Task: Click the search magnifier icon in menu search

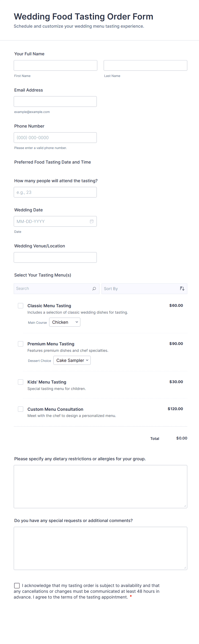Action: [94, 289]
